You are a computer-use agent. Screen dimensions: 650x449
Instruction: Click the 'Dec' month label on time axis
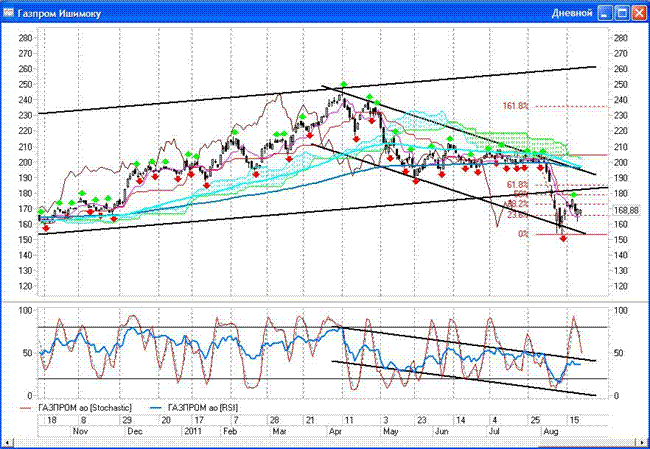pyautogui.click(x=135, y=431)
